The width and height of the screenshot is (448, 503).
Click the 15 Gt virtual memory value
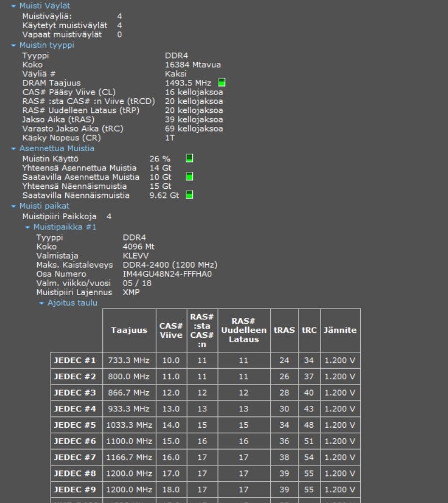(x=160, y=187)
